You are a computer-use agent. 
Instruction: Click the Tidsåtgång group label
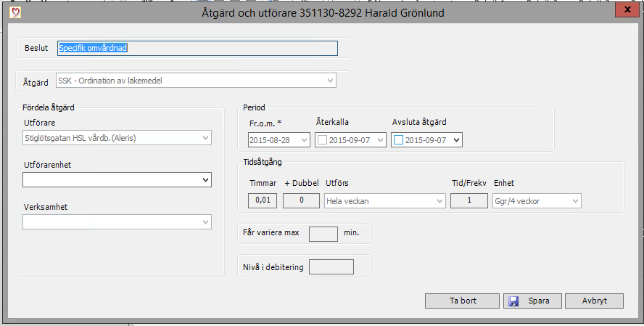(x=263, y=162)
